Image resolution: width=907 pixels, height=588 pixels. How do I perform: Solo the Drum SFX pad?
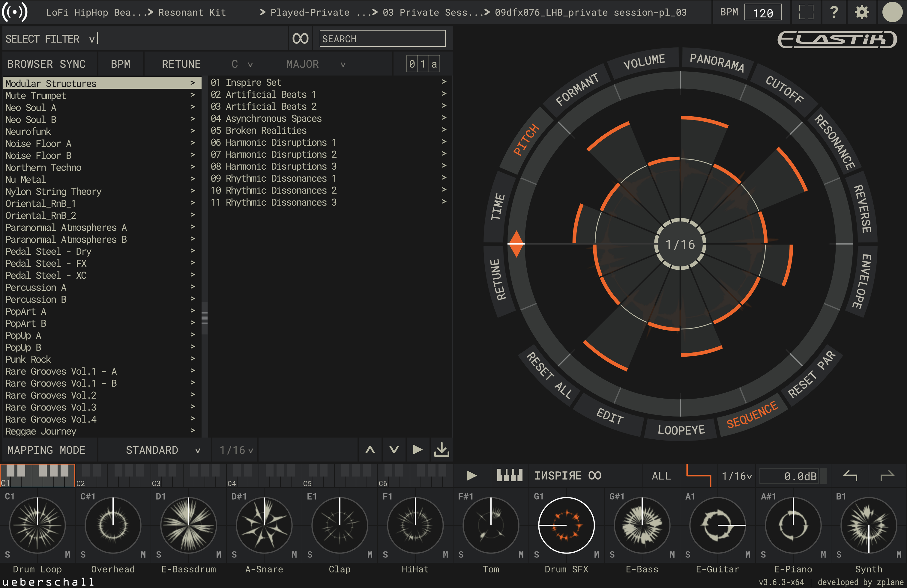click(x=536, y=554)
